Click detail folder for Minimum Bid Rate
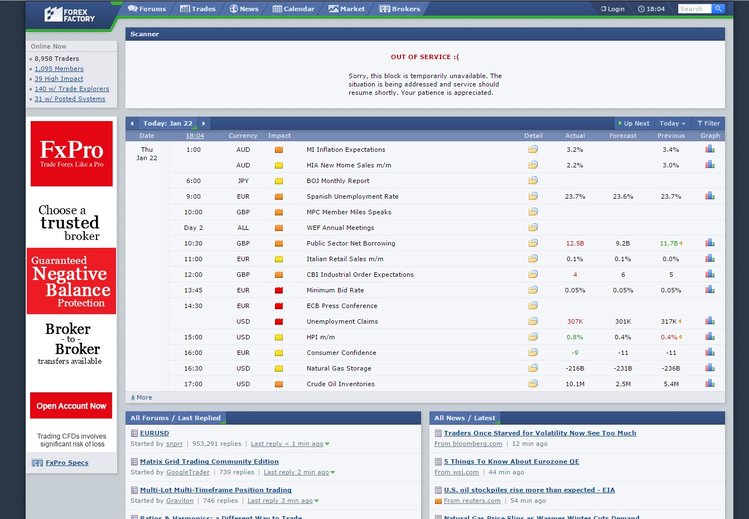 [533, 290]
